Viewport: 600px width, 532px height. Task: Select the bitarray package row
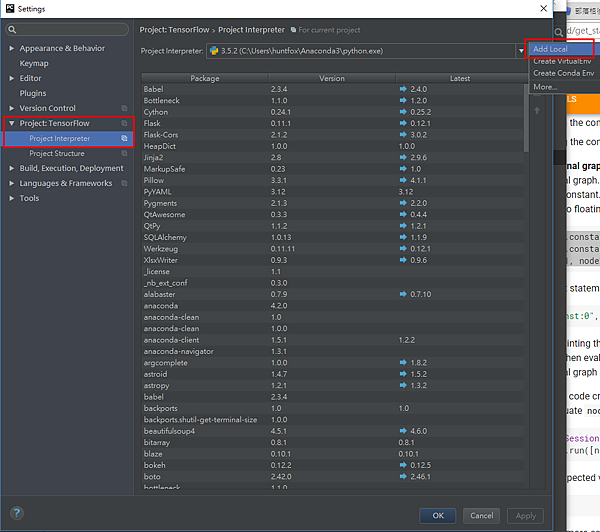tap(332, 442)
